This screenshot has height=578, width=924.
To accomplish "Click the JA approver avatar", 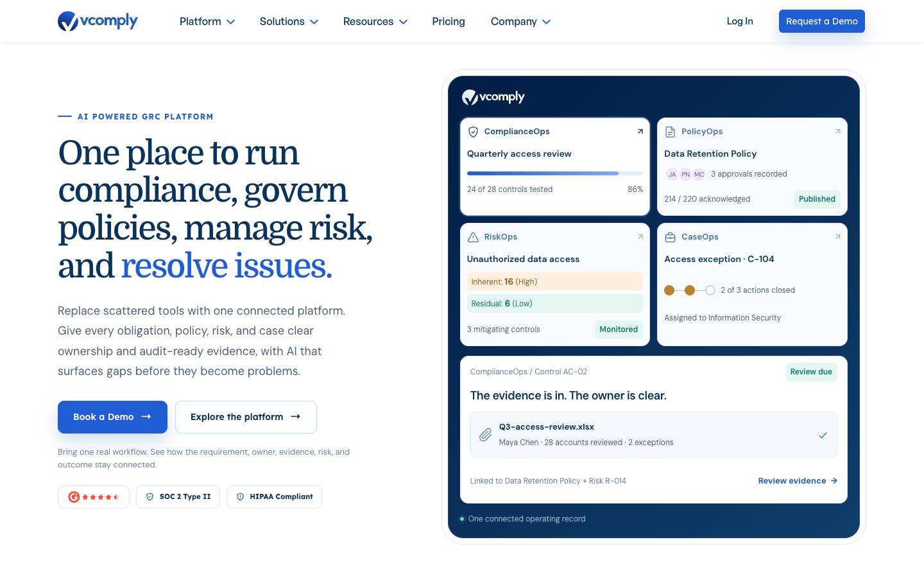I will point(672,174).
